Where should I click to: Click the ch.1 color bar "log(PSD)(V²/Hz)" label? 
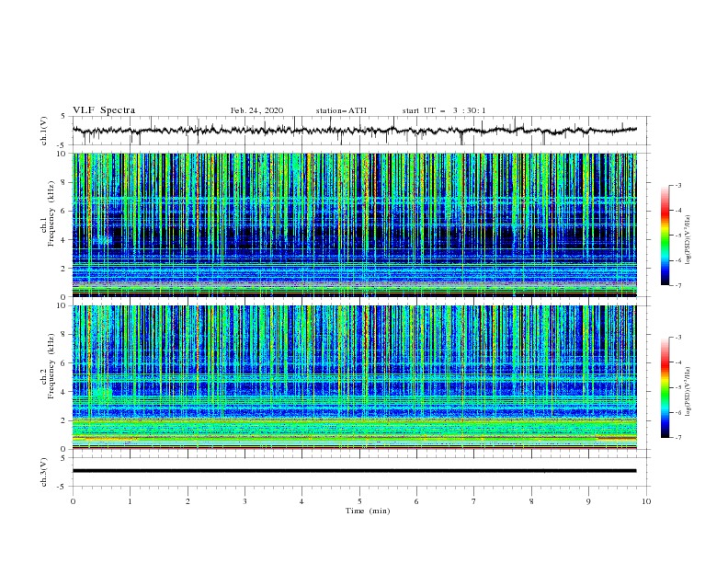[688, 239]
